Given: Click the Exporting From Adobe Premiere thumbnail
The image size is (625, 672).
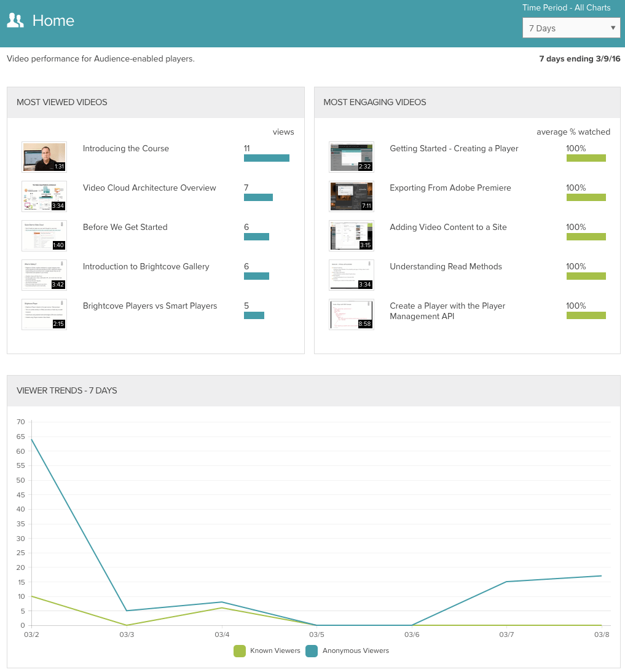Looking at the screenshot, I should pyautogui.click(x=351, y=197).
